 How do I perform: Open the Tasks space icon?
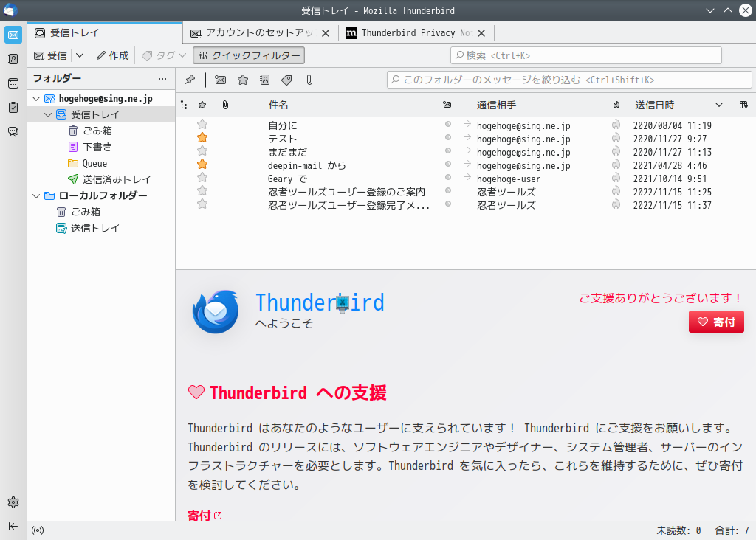13,107
